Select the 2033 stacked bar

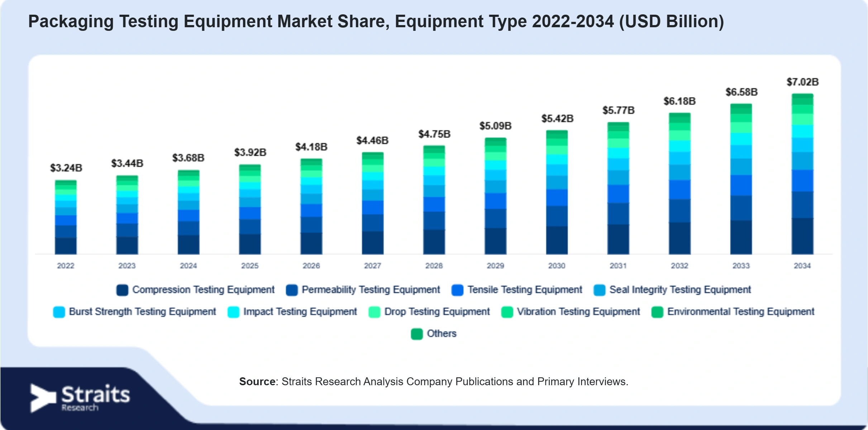[x=741, y=179]
